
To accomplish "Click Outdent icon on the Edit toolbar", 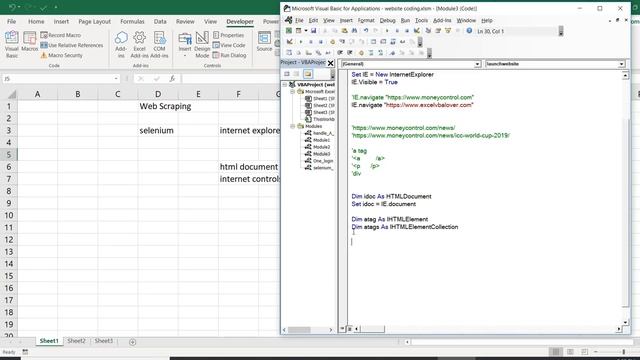I will [350, 52].
